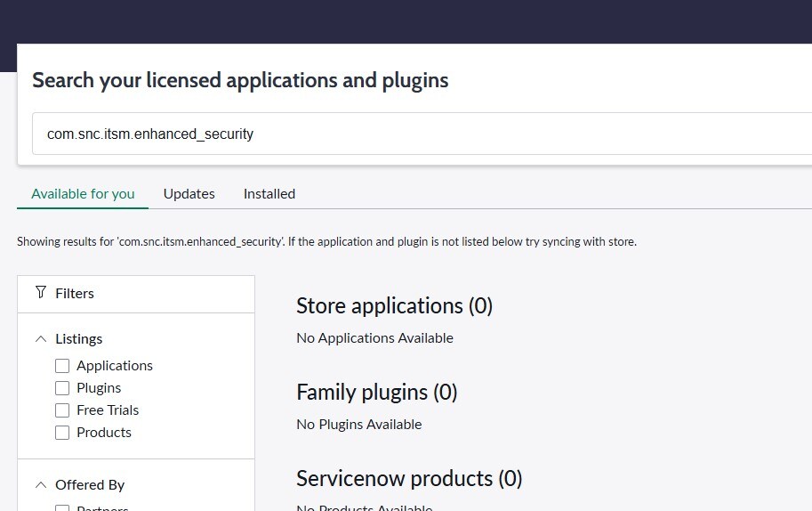Click the 'No Applications Available' message

pyautogui.click(x=374, y=337)
